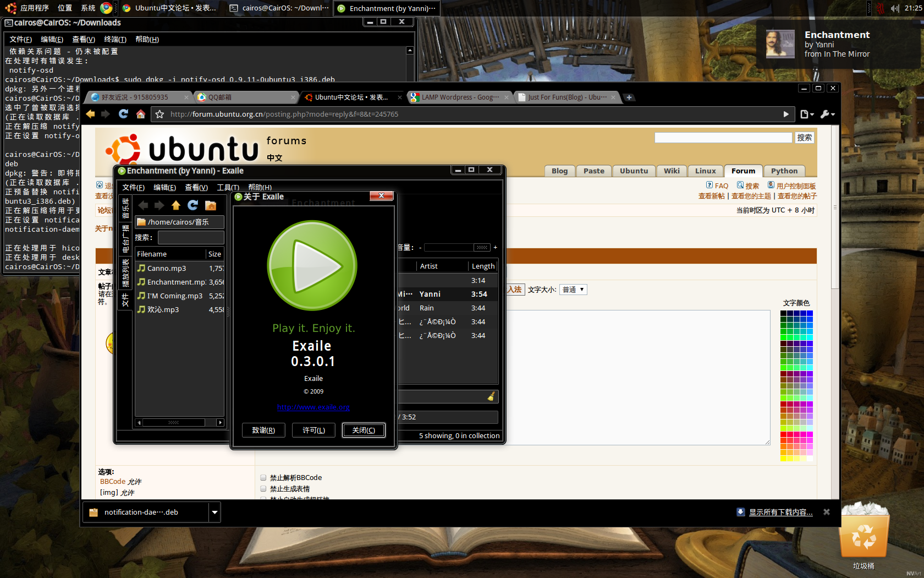Screen dimensions: 924x578
Task: Open the Wiki tab on Ubuntu forums
Action: point(672,171)
